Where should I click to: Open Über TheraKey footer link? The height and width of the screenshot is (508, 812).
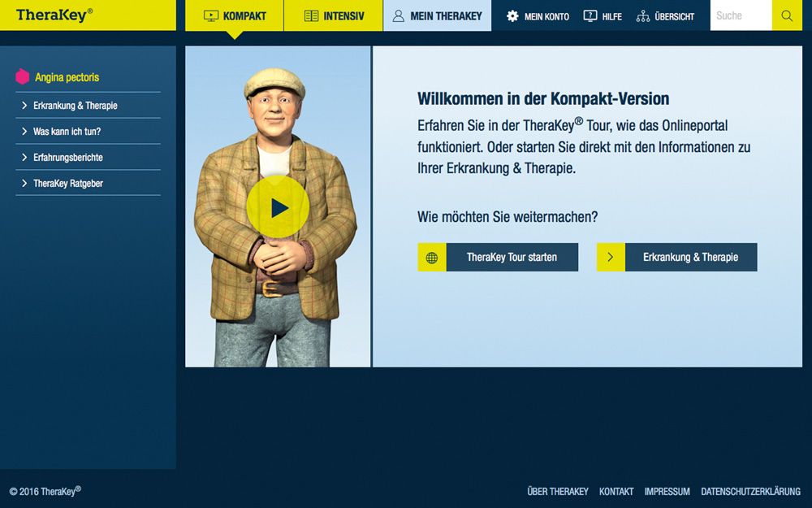coord(558,491)
